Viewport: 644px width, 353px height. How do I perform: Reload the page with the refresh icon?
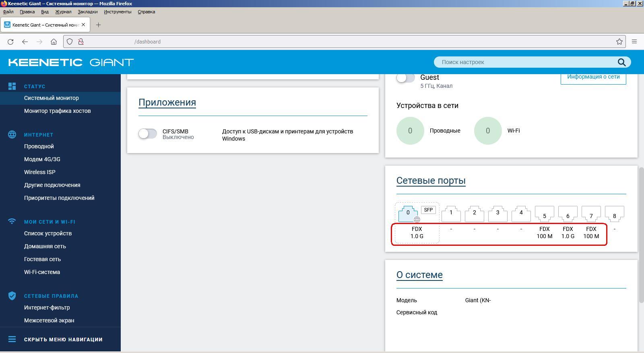10,42
